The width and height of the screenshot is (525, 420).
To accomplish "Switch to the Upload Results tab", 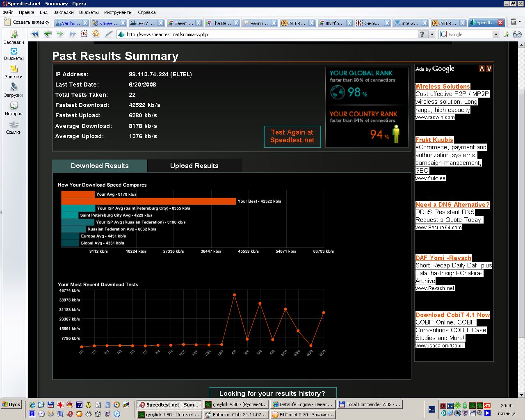I will [194, 166].
